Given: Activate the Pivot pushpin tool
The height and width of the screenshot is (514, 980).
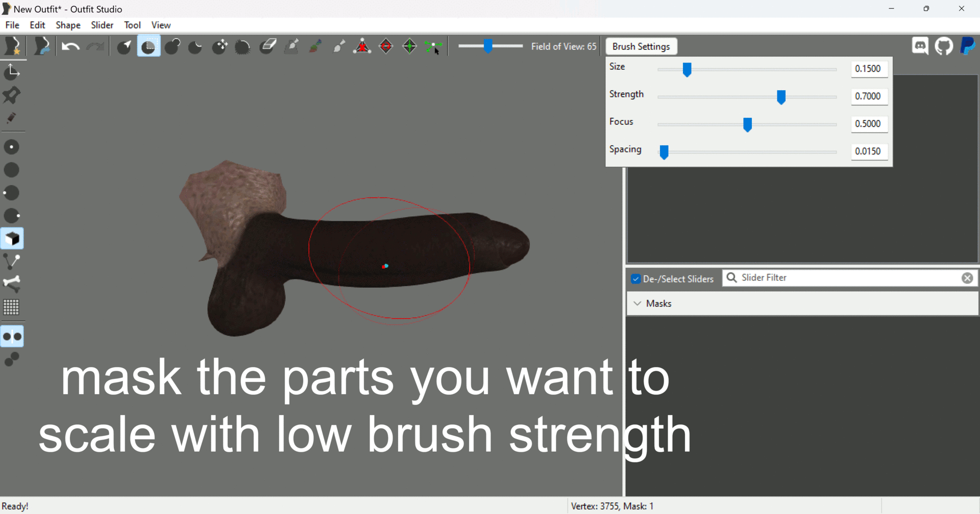Looking at the screenshot, I should point(12,95).
